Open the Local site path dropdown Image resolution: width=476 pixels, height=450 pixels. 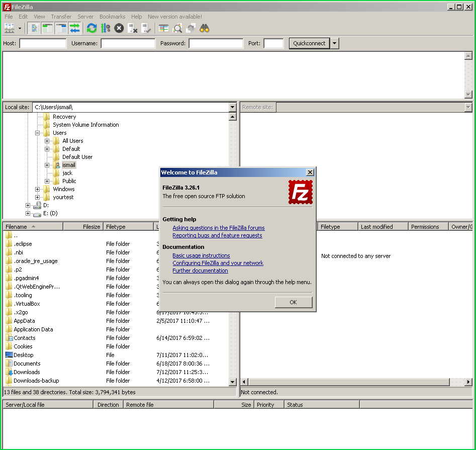point(233,107)
